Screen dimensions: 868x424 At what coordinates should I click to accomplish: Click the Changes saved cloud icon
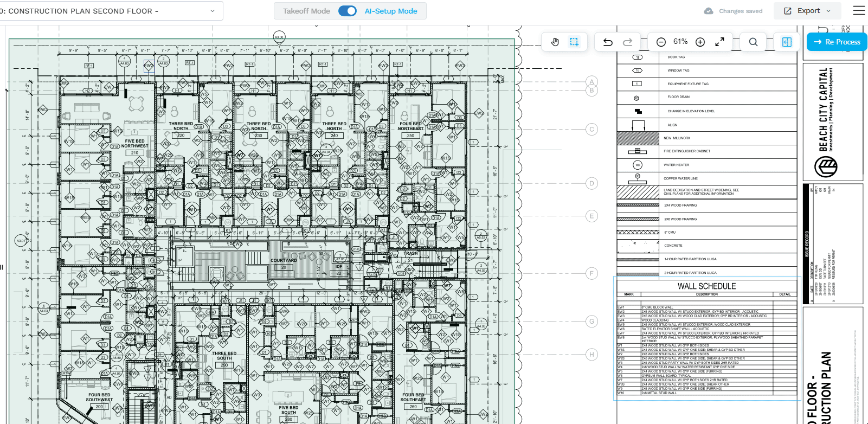pyautogui.click(x=709, y=11)
